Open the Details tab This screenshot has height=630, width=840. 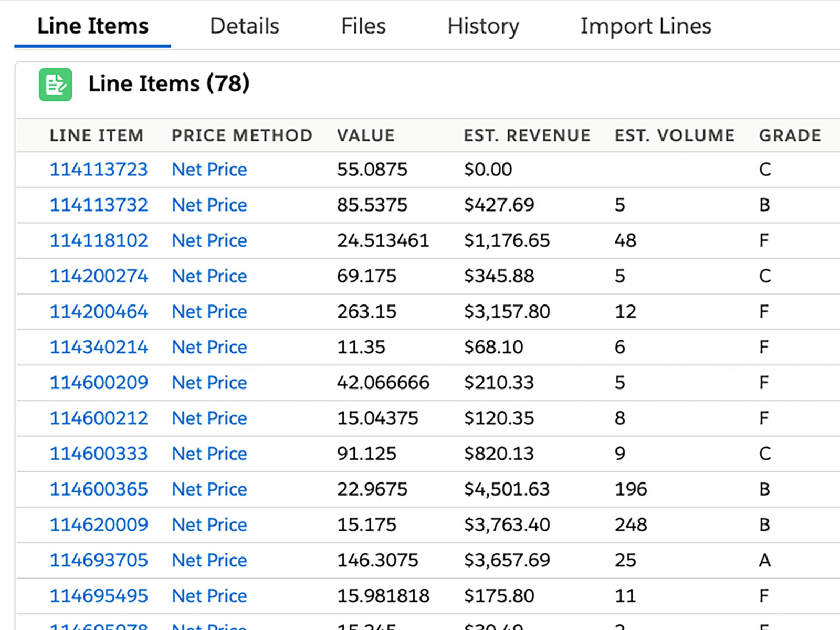coord(245,26)
